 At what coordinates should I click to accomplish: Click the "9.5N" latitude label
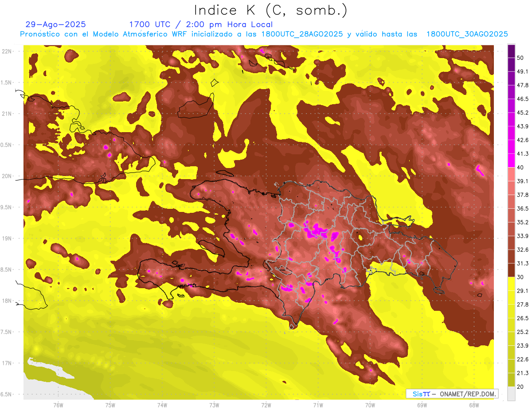tap(7, 207)
